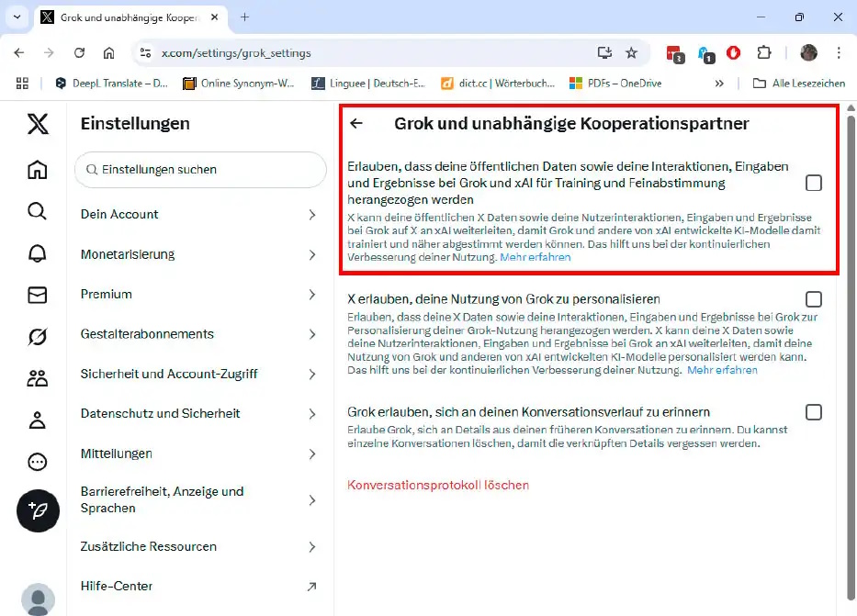Select Monetarisierung in settings list

click(197, 254)
